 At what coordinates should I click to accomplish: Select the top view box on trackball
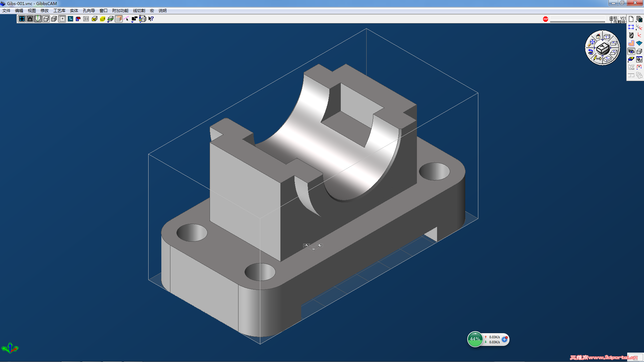[x=607, y=36]
